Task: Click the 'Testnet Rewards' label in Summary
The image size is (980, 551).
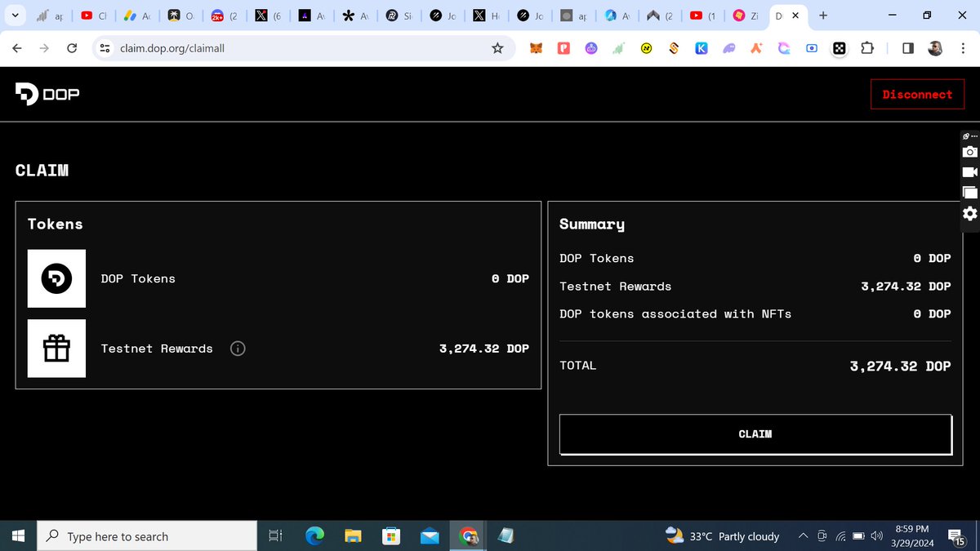Action: [x=615, y=287]
